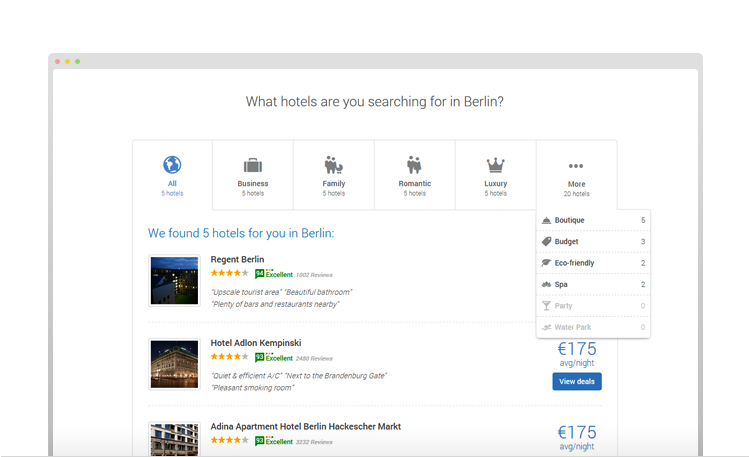750x457 pixels.
Task: Click Hotel Adlon Kempinski score badge
Action: click(259, 357)
